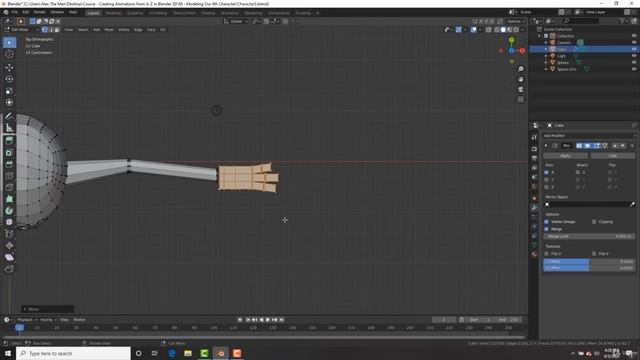Select the Select Box tool
This screenshot has height=360, width=640.
(9, 42)
